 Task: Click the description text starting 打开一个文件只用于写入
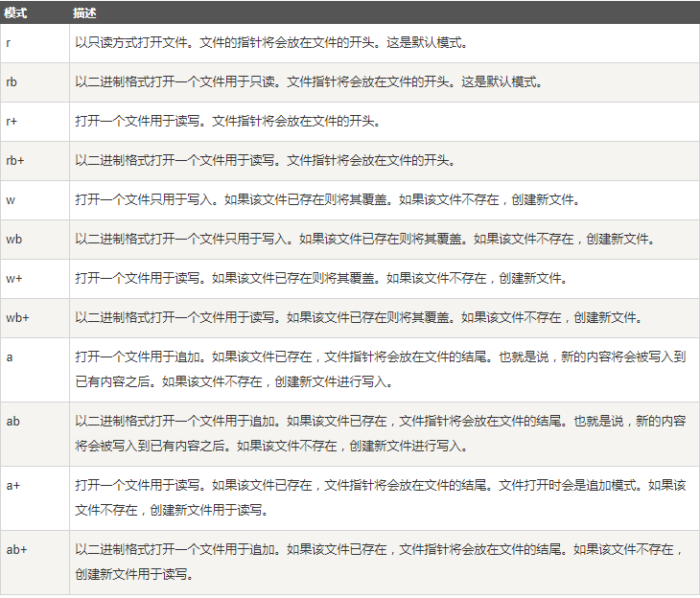click(328, 200)
